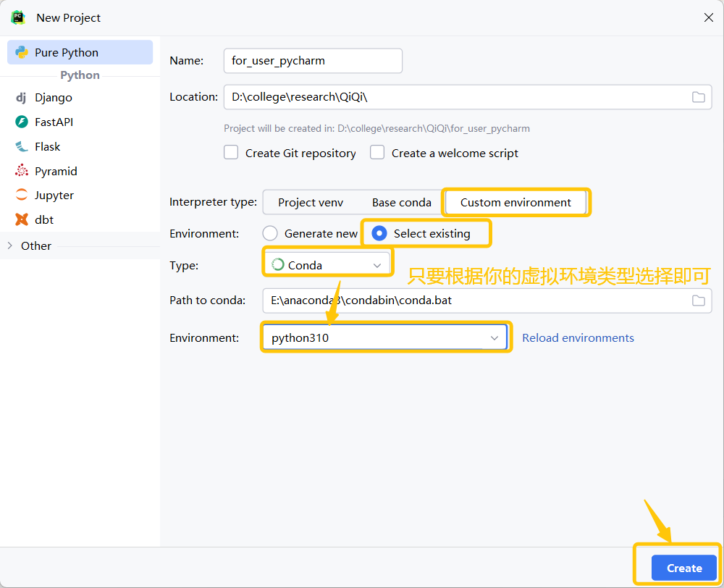
Task: Choose the Flask project icon
Action: click(x=21, y=147)
